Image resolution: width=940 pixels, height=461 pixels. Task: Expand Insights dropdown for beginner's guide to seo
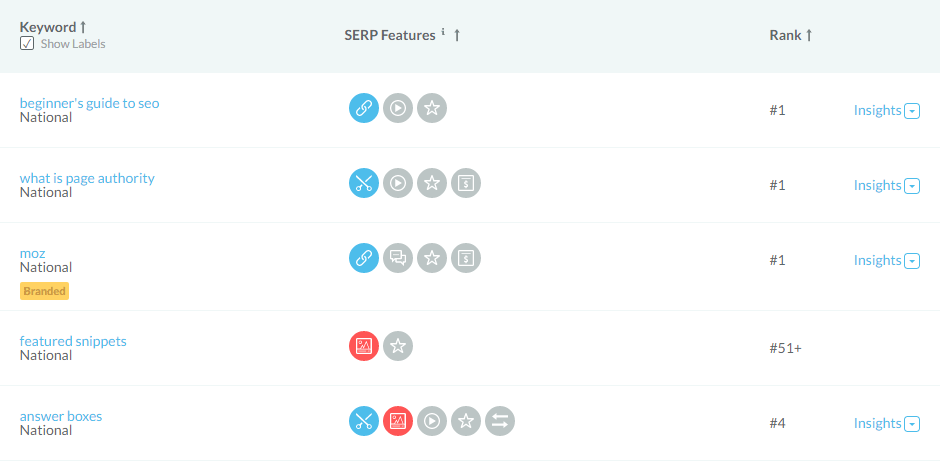coord(912,111)
